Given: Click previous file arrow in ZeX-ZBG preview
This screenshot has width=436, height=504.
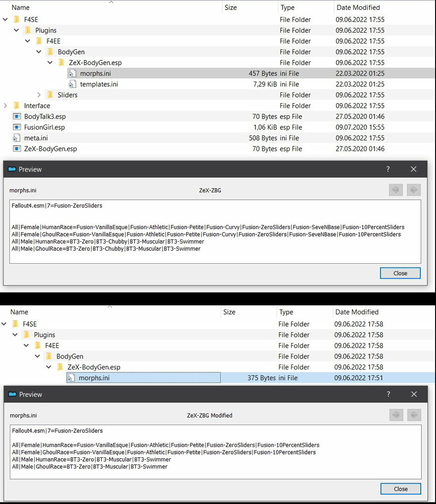Looking at the screenshot, I should coord(396,190).
